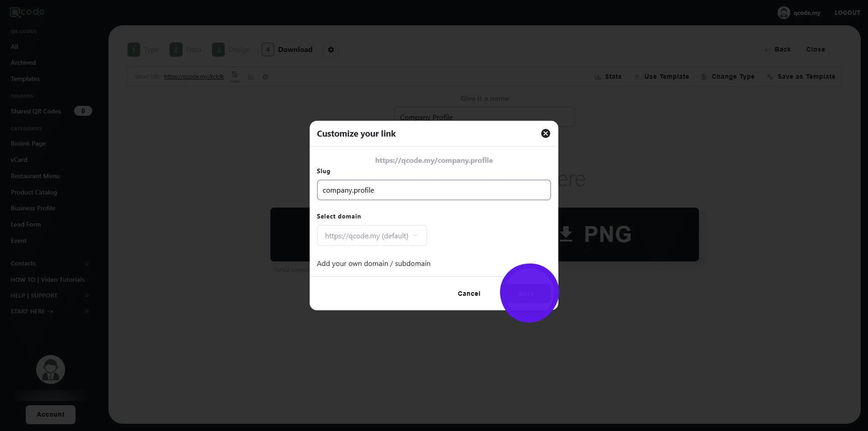This screenshot has height=431, width=868.
Task: Click the sidebar user avatar picture
Action: point(51,369)
